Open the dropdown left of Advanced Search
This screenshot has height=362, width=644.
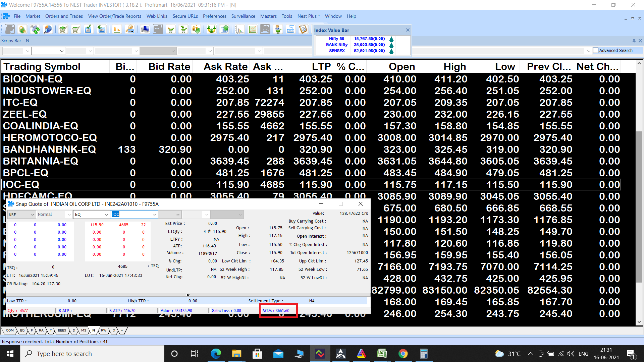pos(588,51)
